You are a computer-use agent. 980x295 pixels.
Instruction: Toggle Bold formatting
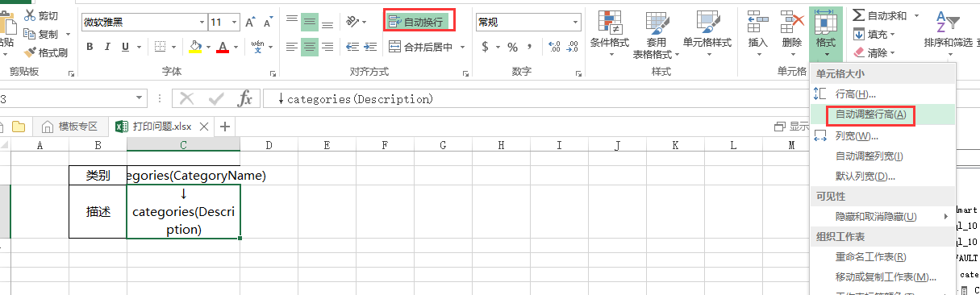pyautogui.click(x=90, y=47)
